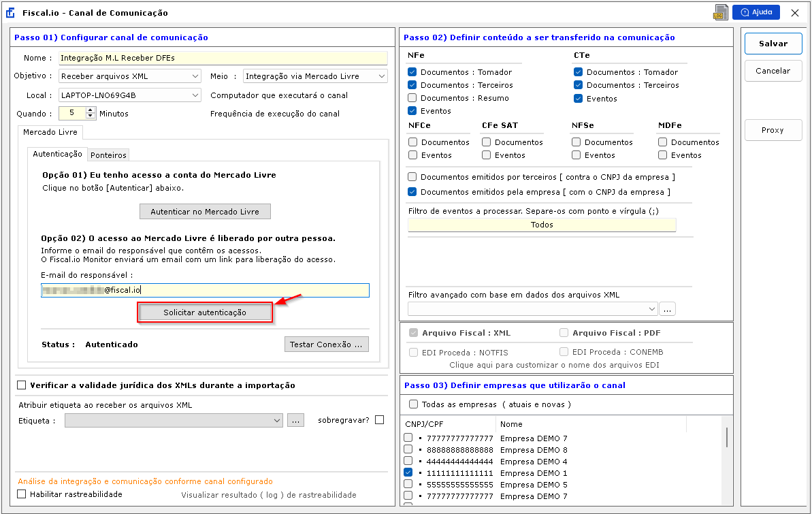Switch to the Ponteiros tab

pyautogui.click(x=109, y=155)
